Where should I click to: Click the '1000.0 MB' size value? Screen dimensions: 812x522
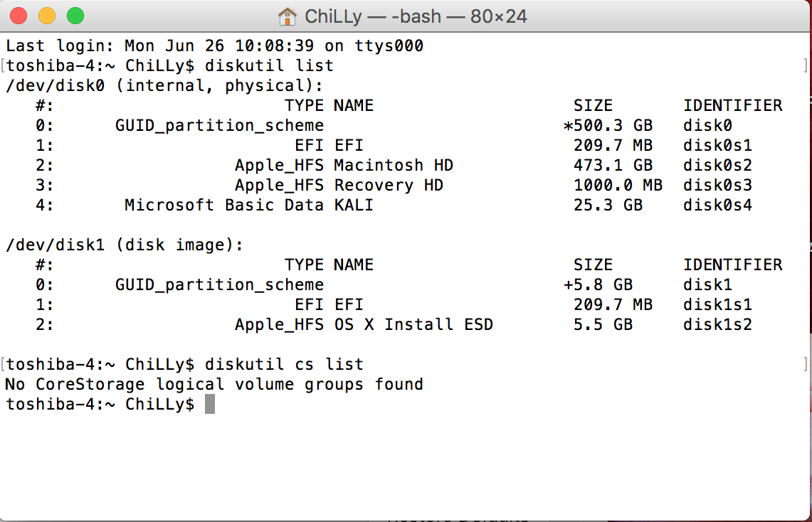618,185
